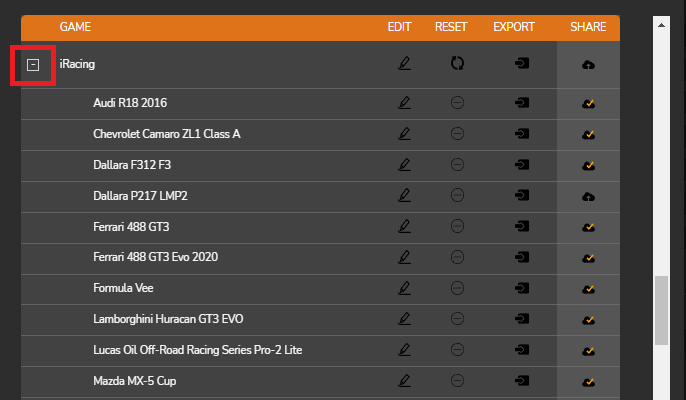Edit the Dallara P217 LMP2 profile

(404, 195)
